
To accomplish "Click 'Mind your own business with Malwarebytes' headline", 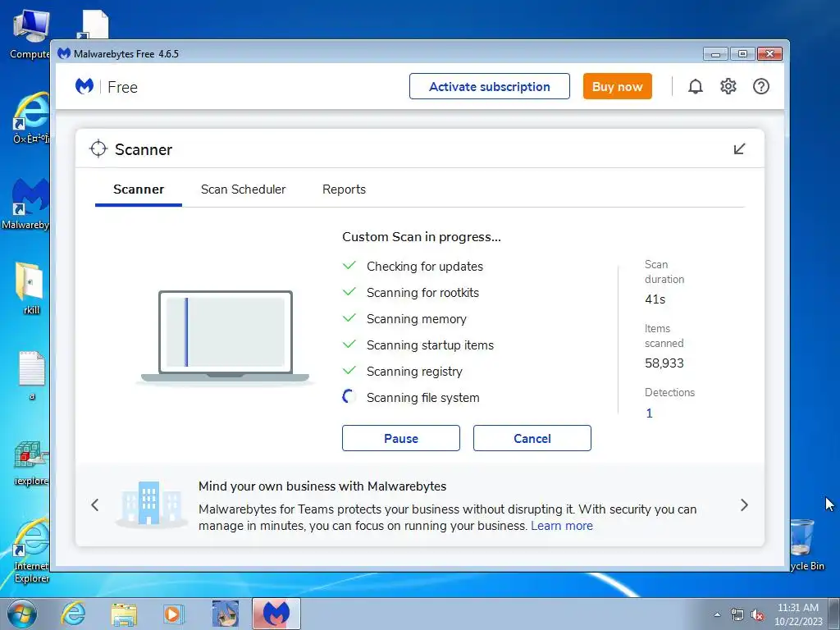I will 322,486.
